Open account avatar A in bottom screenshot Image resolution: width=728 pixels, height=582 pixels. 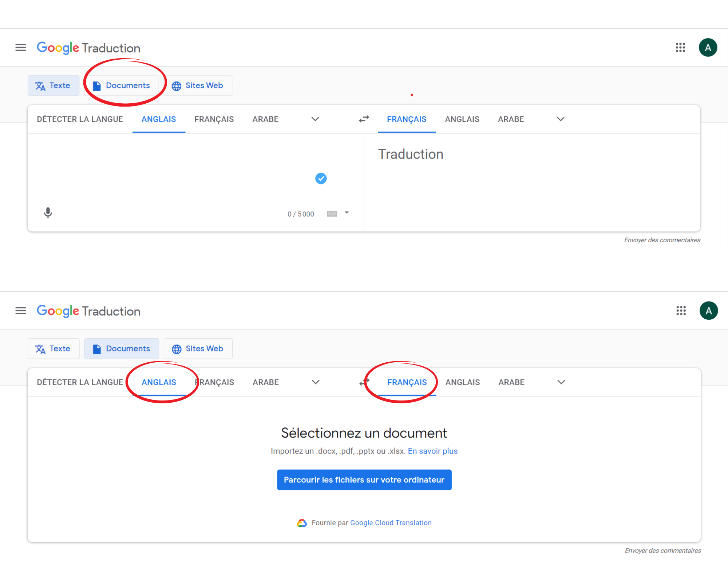point(709,311)
